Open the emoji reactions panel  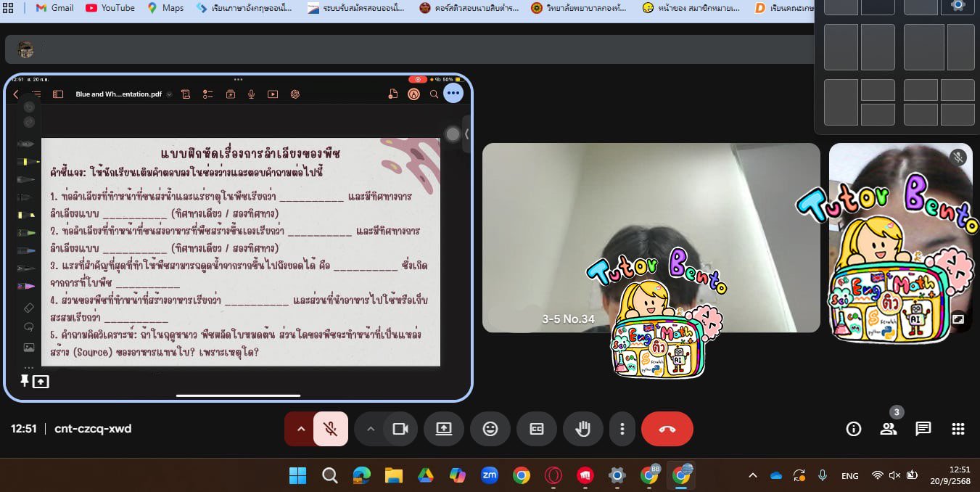[490, 429]
